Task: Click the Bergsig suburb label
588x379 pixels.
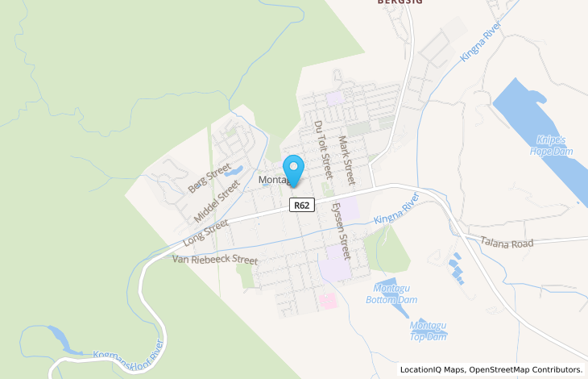Action: pos(400,2)
